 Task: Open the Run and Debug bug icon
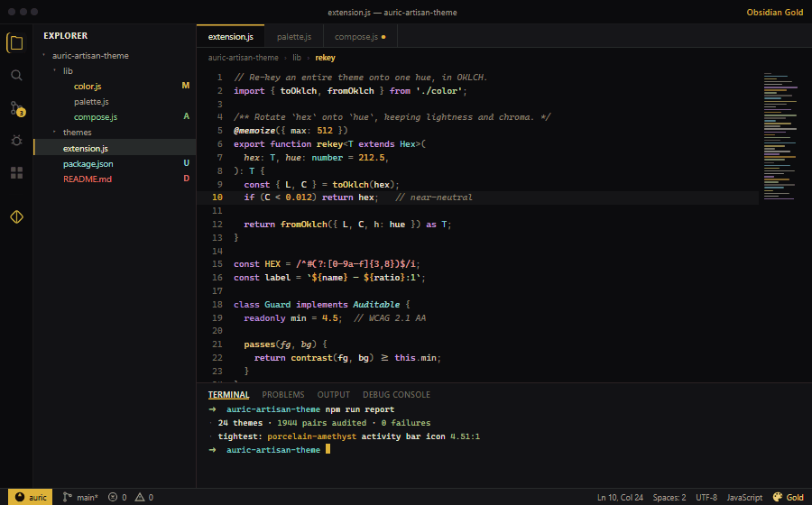tap(16, 141)
